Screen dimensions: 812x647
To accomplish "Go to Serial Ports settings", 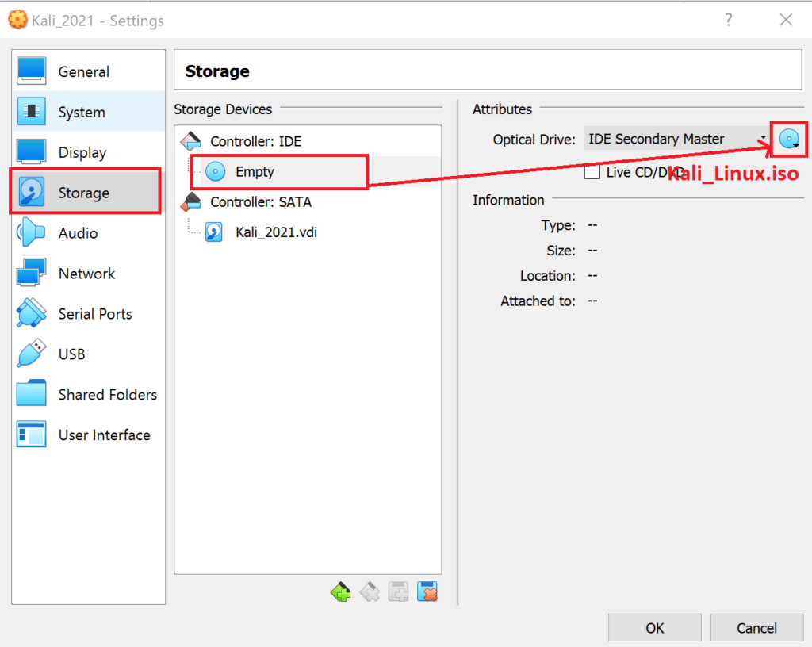I will point(88,314).
